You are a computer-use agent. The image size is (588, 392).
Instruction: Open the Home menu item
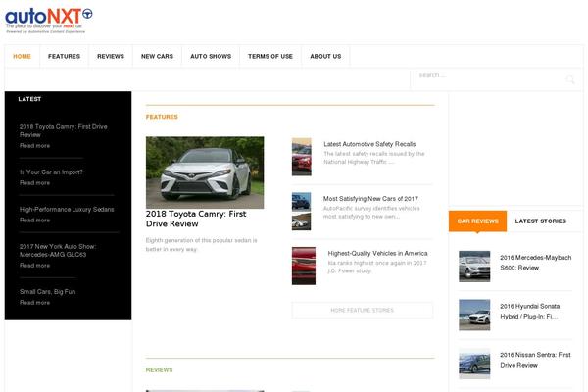[x=22, y=56]
